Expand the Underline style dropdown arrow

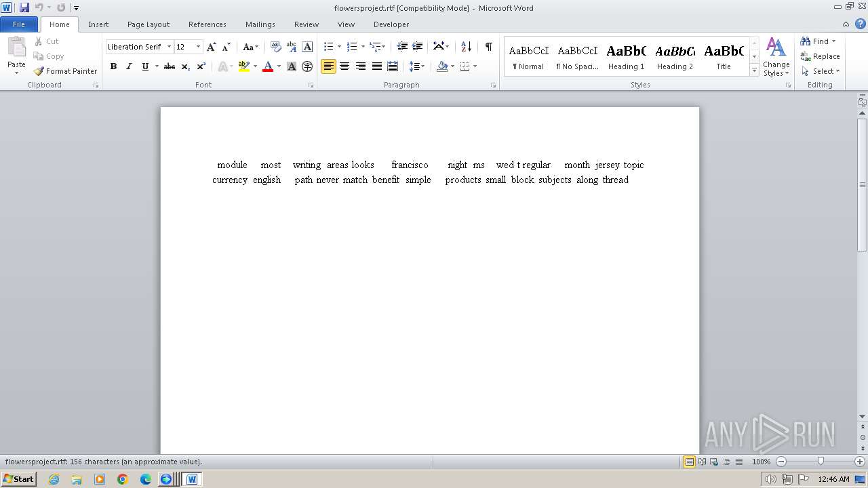coord(157,66)
